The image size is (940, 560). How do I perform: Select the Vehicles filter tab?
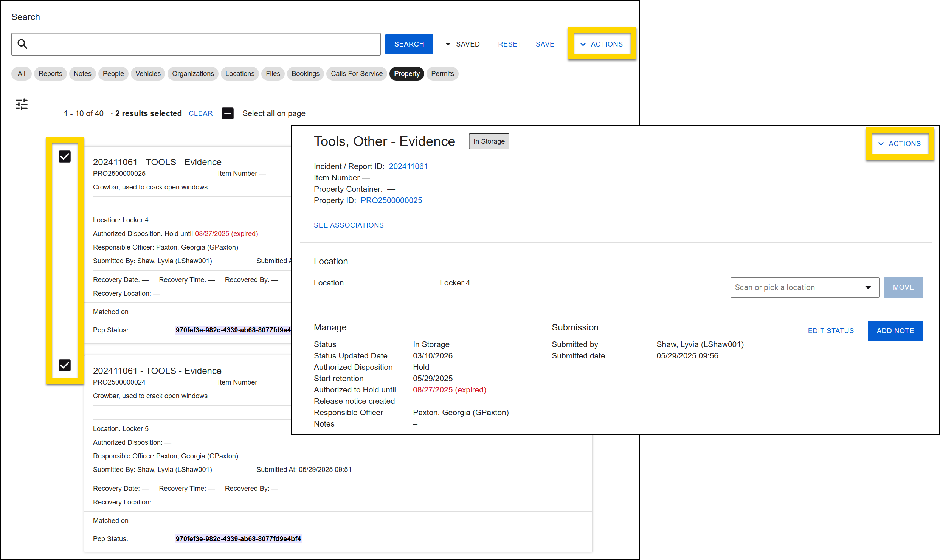click(148, 74)
